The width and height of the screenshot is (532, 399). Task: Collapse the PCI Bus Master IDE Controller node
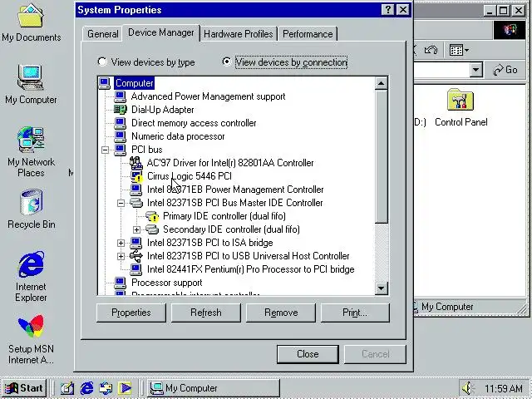coord(121,203)
